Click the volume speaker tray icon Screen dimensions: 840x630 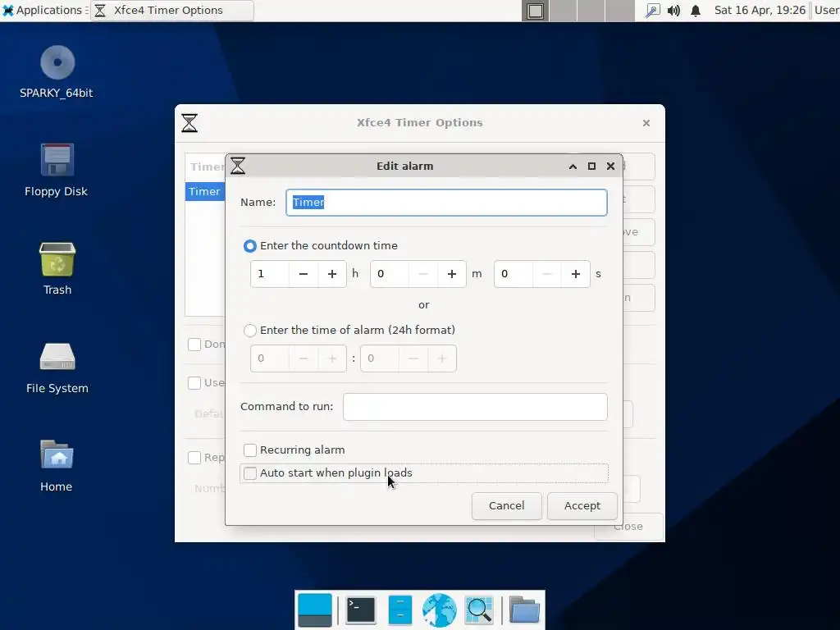[673, 11]
